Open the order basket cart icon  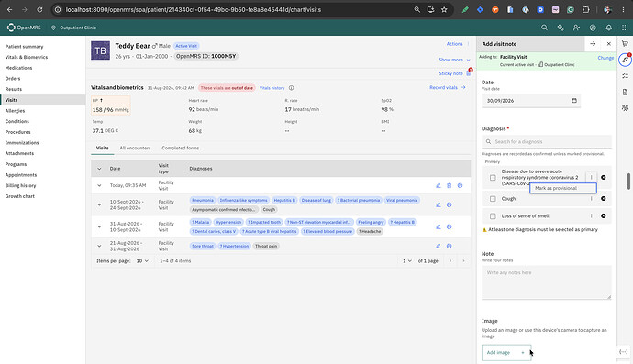pos(625,44)
